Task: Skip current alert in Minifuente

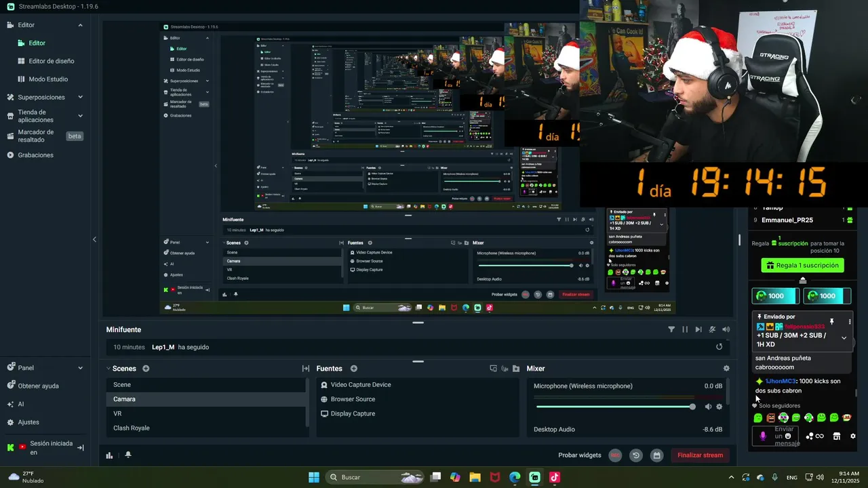Action: click(x=698, y=329)
